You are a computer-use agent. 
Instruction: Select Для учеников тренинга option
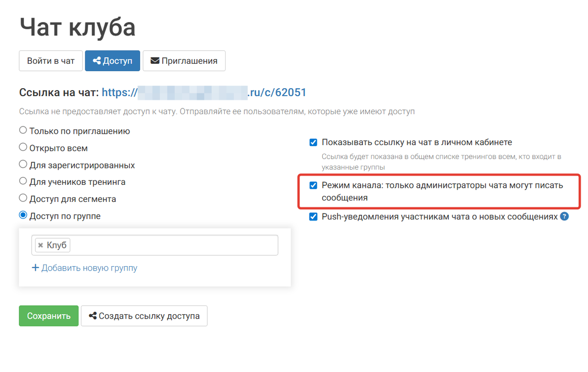[x=23, y=181]
